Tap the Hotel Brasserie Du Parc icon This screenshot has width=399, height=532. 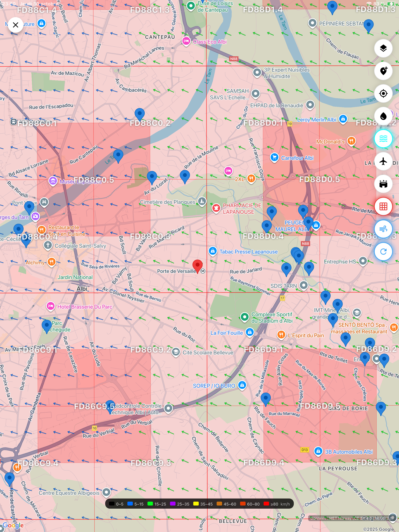click(x=50, y=306)
